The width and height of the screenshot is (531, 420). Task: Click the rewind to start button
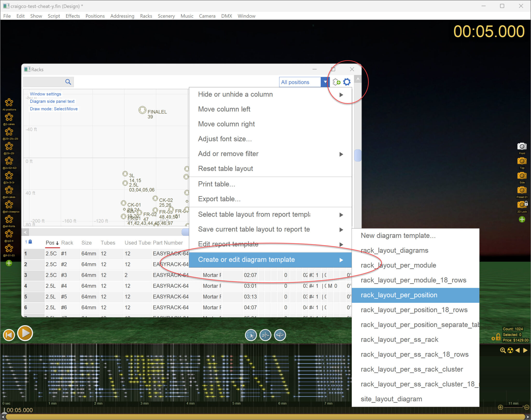pyautogui.click(x=9, y=335)
